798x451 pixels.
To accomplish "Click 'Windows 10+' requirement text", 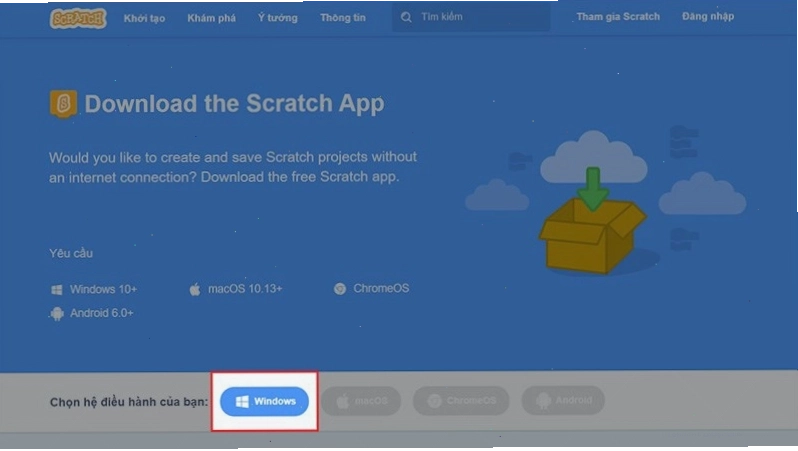I will pyautogui.click(x=103, y=289).
